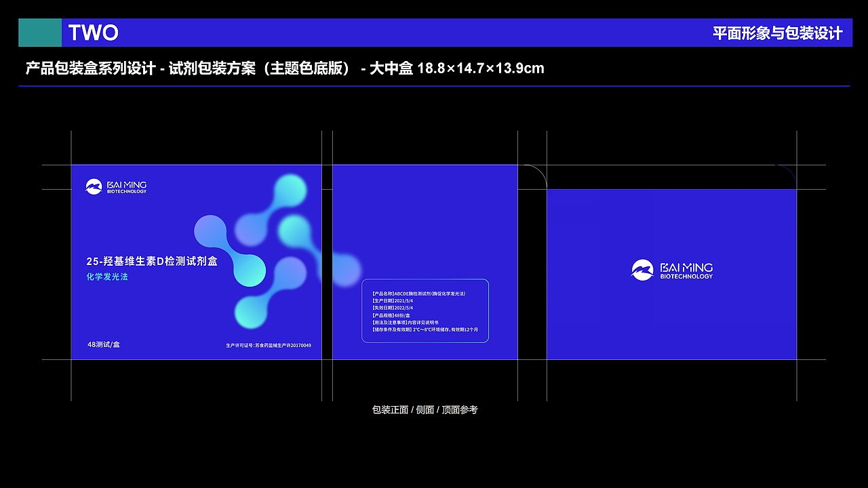Select the "【产品名称】ABCDE酶检测试剂" line
This screenshot has width=868, height=488.
coord(419,294)
